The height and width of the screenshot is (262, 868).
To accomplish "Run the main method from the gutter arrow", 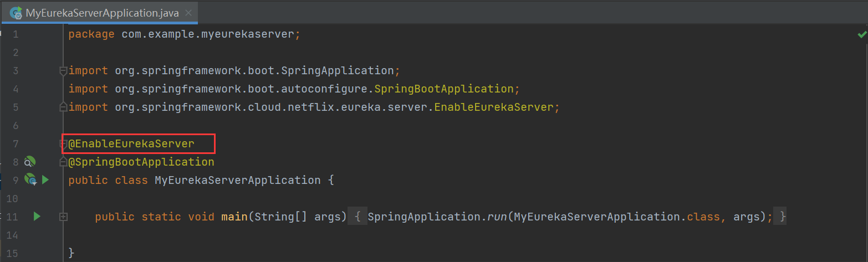I will tap(37, 216).
